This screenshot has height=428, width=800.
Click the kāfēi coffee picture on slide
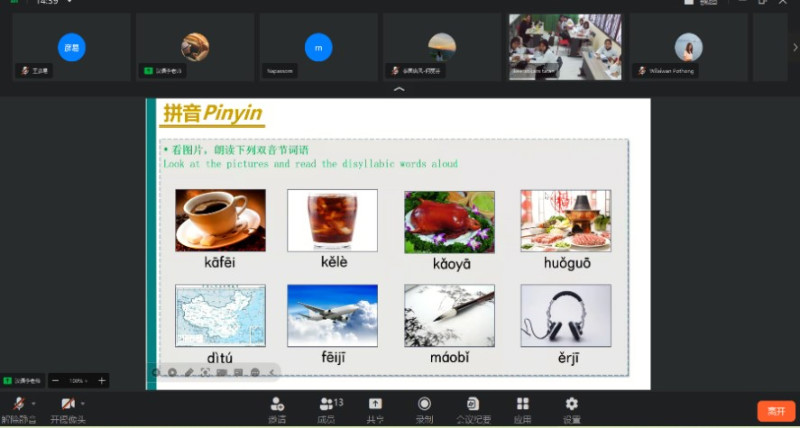click(220, 220)
